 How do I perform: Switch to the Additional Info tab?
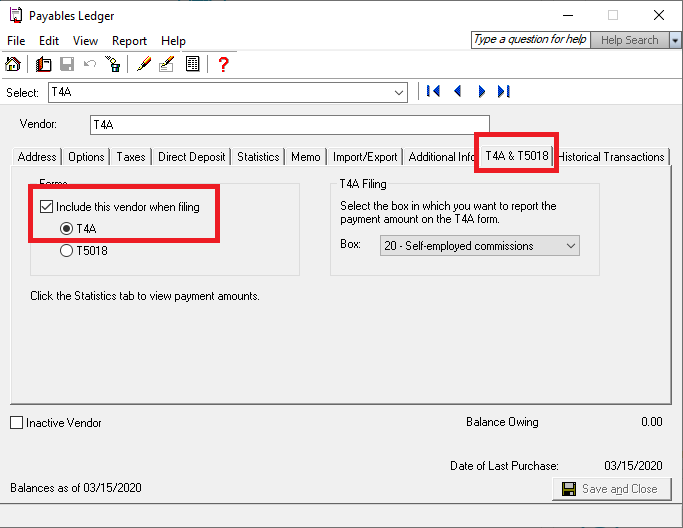click(441, 157)
